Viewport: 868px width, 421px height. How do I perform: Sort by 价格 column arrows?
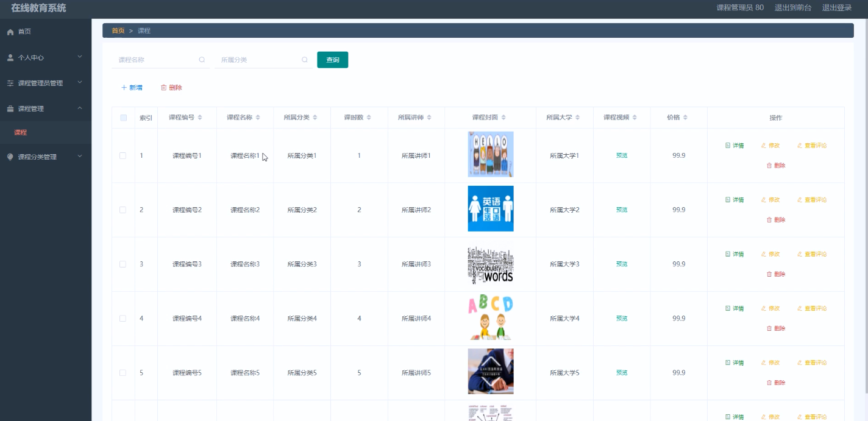tap(685, 118)
